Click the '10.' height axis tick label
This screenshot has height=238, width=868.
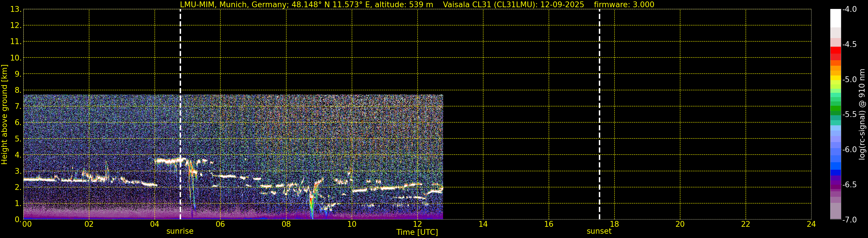click(x=16, y=58)
